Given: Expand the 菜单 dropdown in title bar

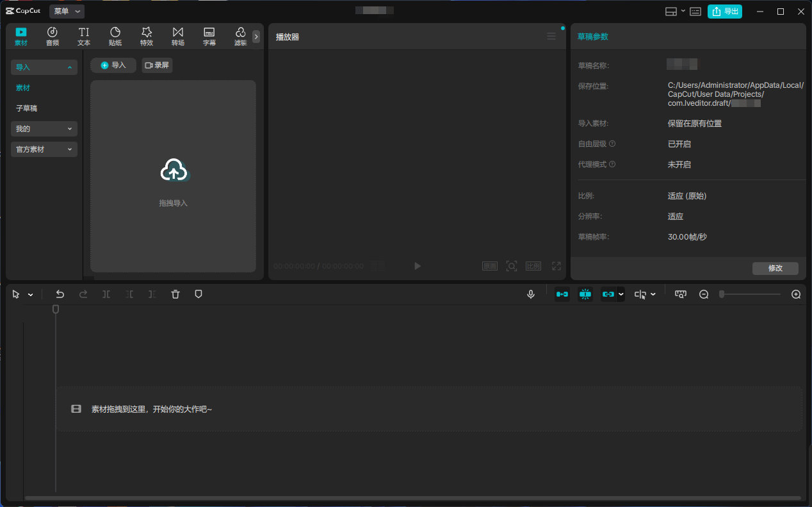Looking at the screenshot, I should (67, 11).
